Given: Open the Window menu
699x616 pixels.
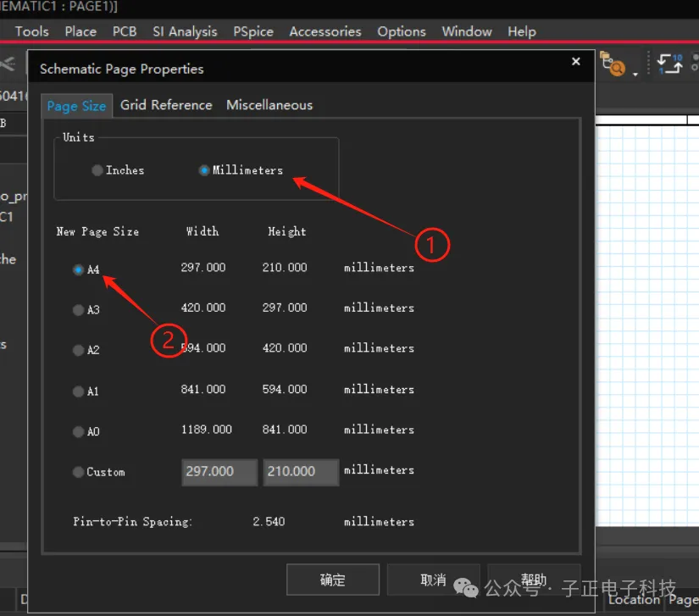Looking at the screenshot, I should click(x=467, y=31).
